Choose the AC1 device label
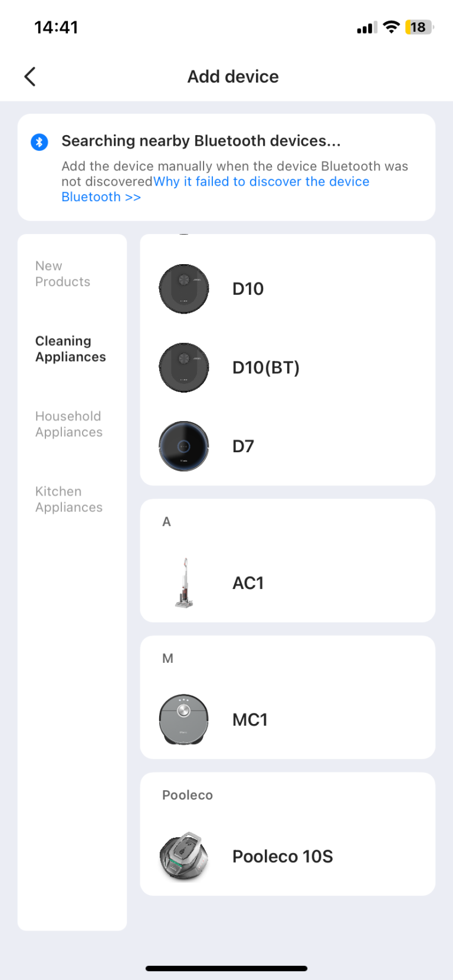Viewport: 453px width, 980px height. tap(248, 583)
